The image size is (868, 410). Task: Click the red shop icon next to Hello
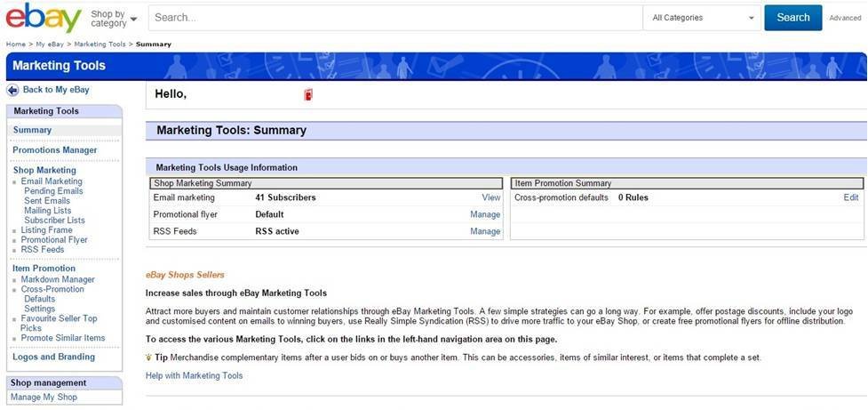[x=308, y=95]
